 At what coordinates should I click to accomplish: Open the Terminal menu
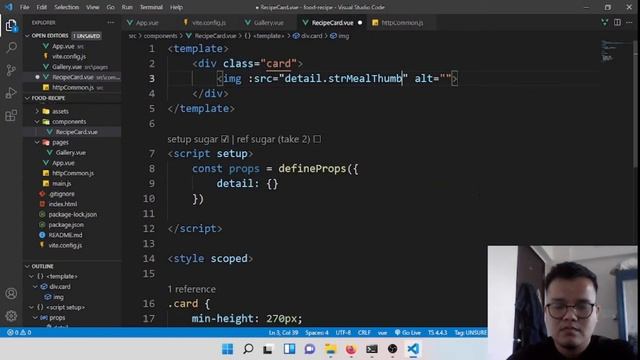coord(151,7)
